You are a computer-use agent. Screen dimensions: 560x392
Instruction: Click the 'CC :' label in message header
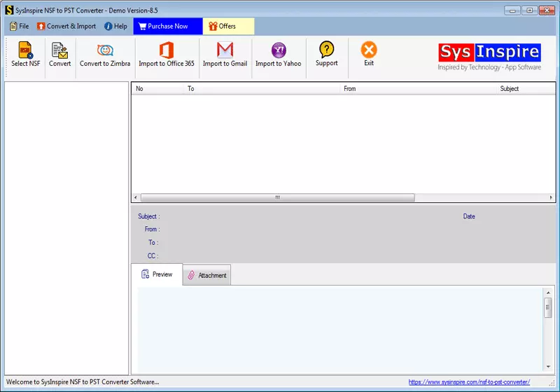click(x=153, y=256)
